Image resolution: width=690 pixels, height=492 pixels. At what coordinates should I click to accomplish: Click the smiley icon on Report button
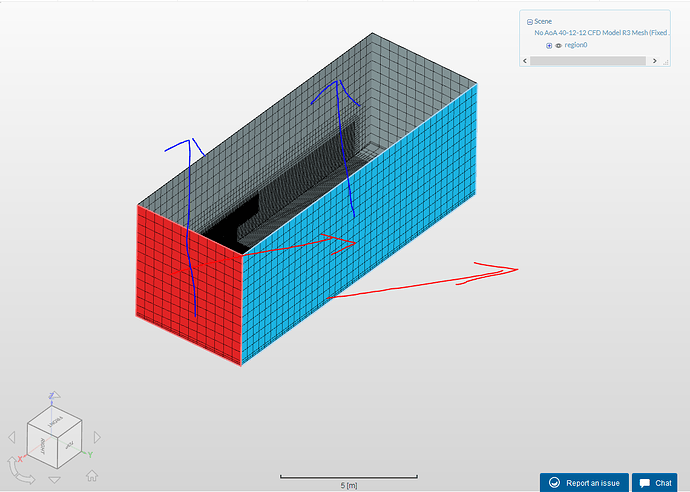(553, 482)
